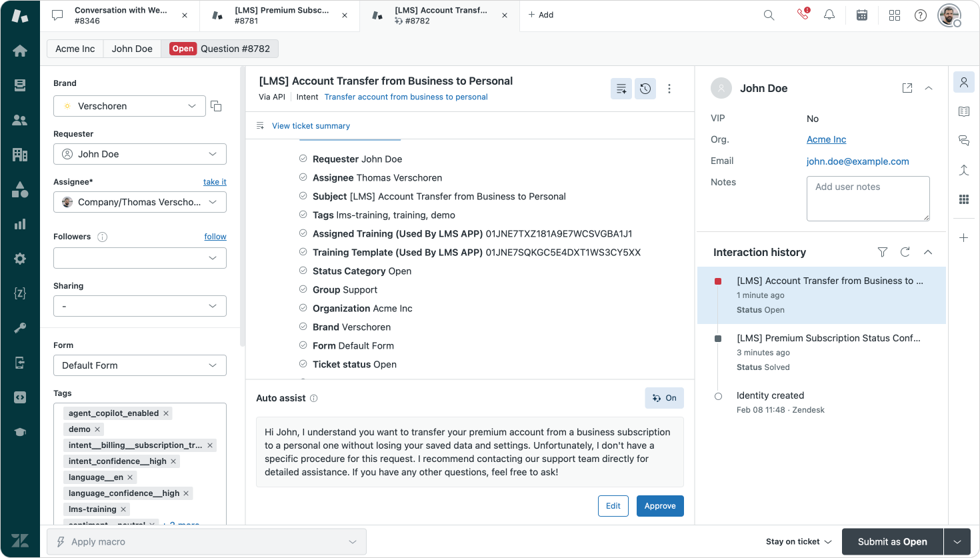Toggle the events history clock icon
Image resolution: width=980 pixels, height=558 pixels.
[x=645, y=89]
